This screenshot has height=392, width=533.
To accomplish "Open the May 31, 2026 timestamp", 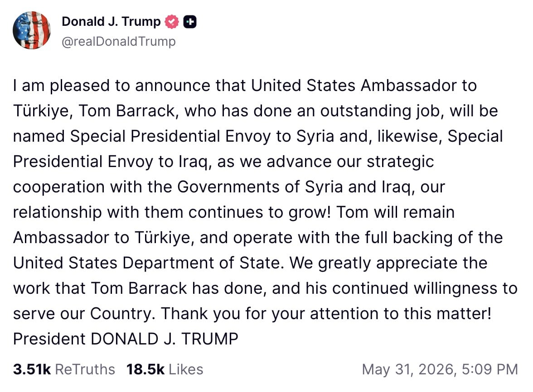I will (x=440, y=369).
